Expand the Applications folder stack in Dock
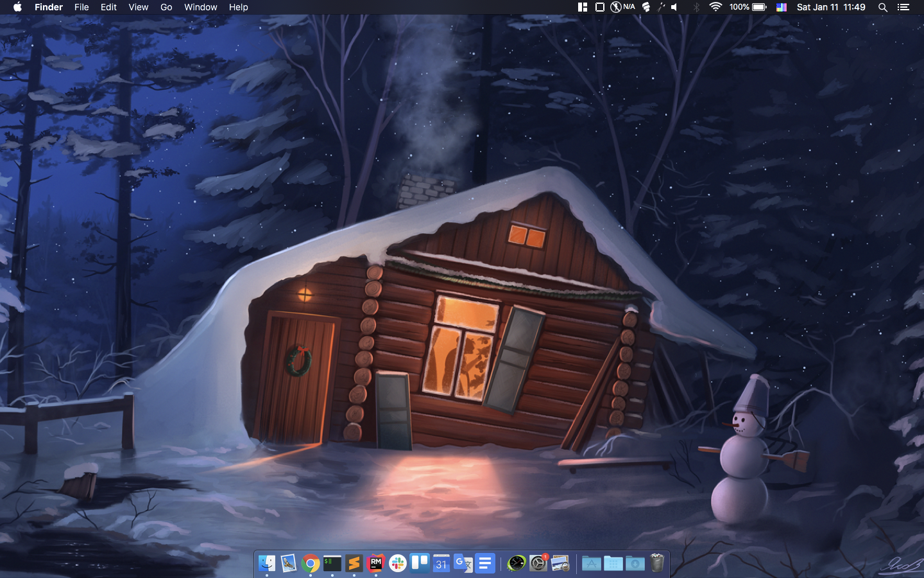The width and height of the screenshot is (924, 578). tap(592, 563)
